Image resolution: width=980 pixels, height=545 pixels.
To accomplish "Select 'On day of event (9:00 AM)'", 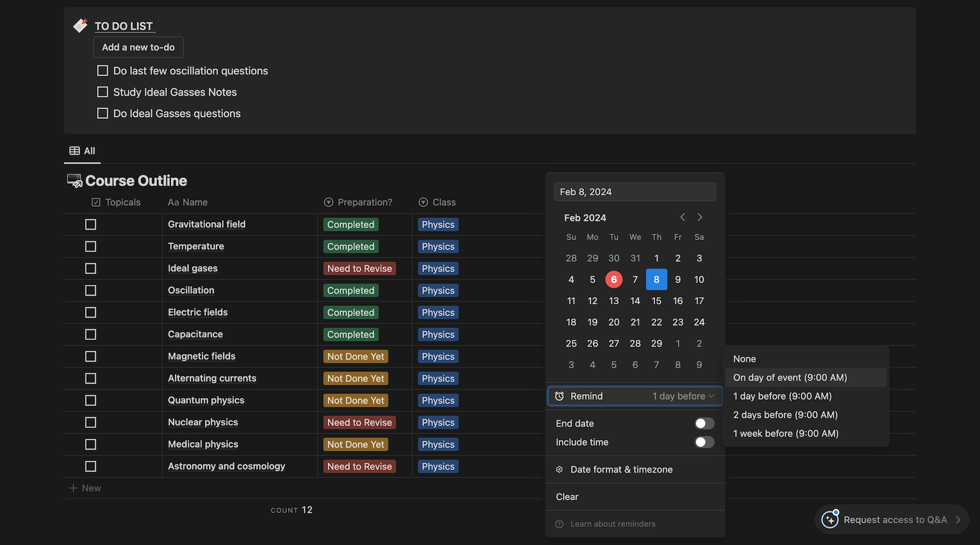I will coord(806,378).
